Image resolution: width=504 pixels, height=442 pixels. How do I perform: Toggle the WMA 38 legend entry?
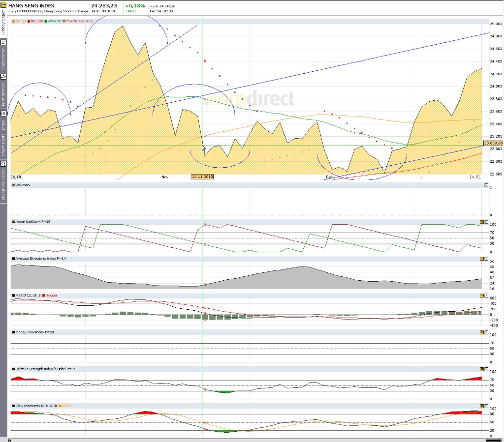click(x=53, y=21)
